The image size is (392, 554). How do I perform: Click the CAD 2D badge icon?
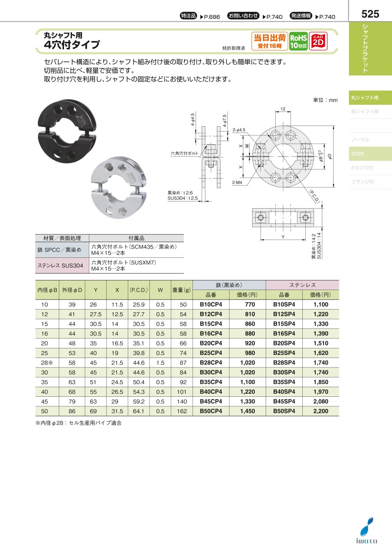pyautogui.click(x=318, y=42)
